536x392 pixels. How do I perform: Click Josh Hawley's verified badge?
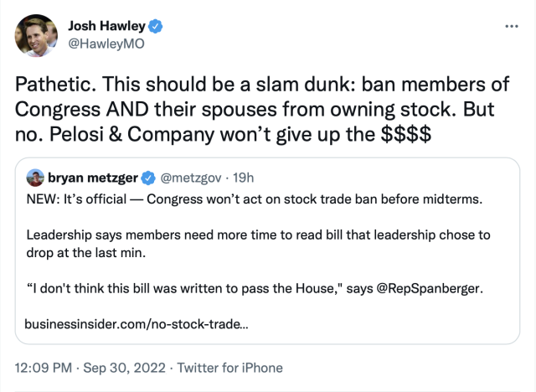point(156,26)
